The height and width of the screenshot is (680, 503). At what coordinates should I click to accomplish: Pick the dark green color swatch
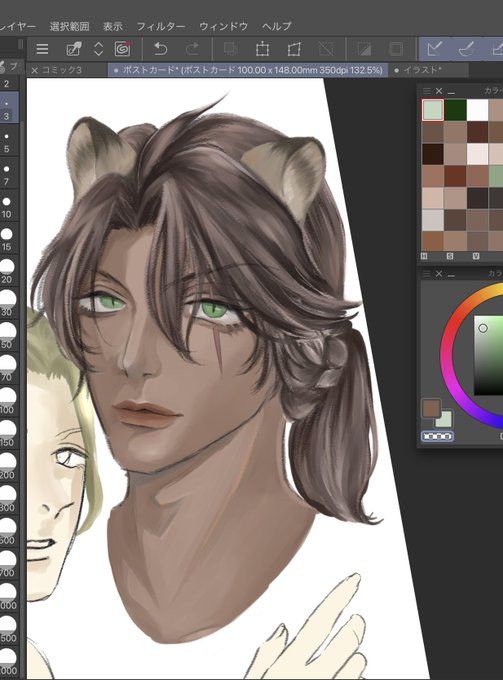click(x=455, y=110)
